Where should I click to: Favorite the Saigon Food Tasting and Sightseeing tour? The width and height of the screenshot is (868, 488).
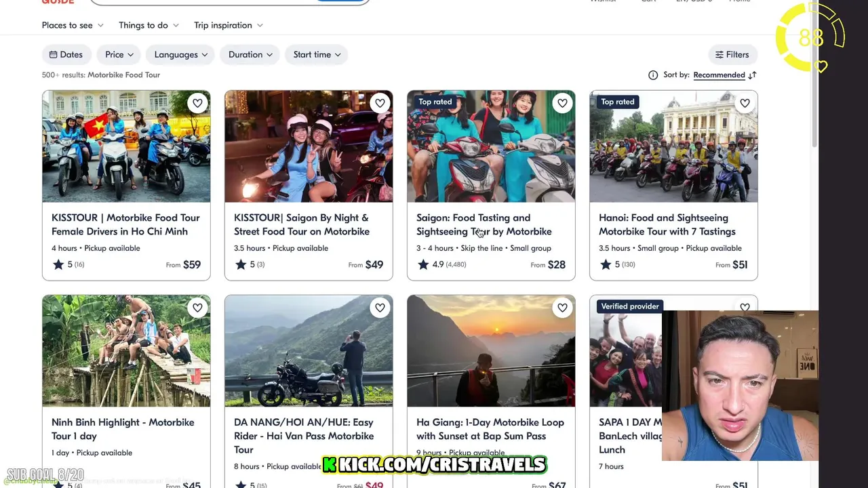click(562, 103)
